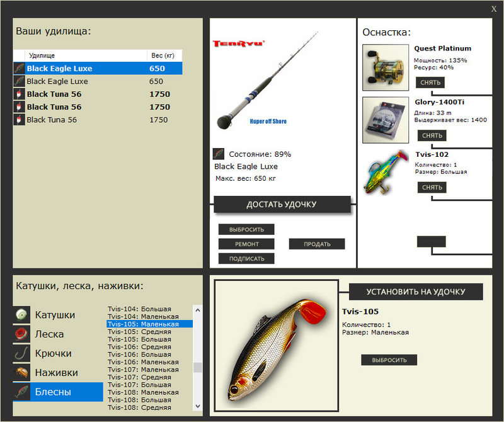Click the float icon beside first Black Tuna 56 row
504x422 pixels.
point(19,94)
